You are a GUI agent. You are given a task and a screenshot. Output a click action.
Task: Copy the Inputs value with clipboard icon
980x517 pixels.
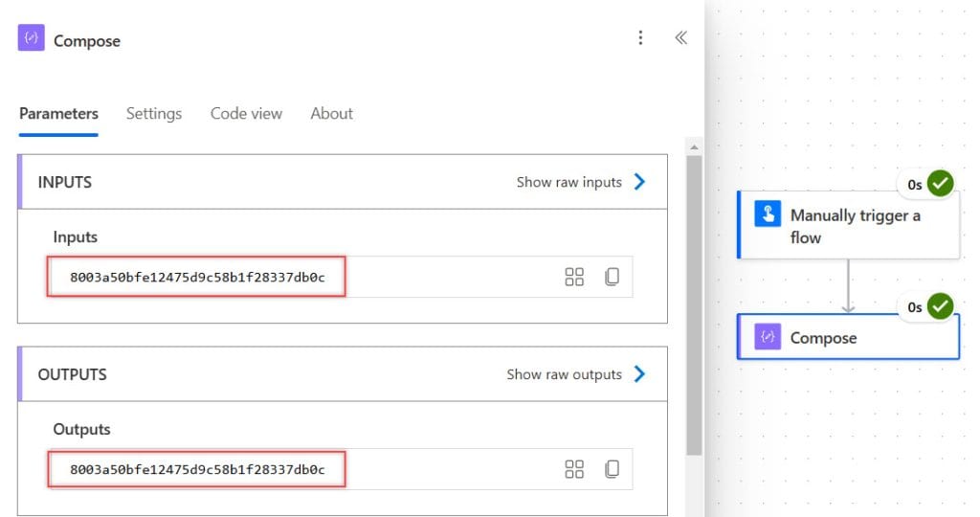(612, 277)
